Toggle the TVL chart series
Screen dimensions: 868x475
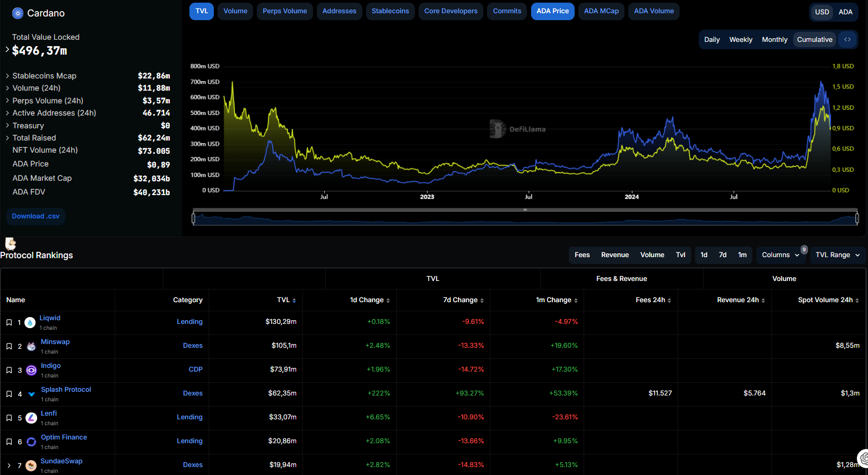point(202,11)
